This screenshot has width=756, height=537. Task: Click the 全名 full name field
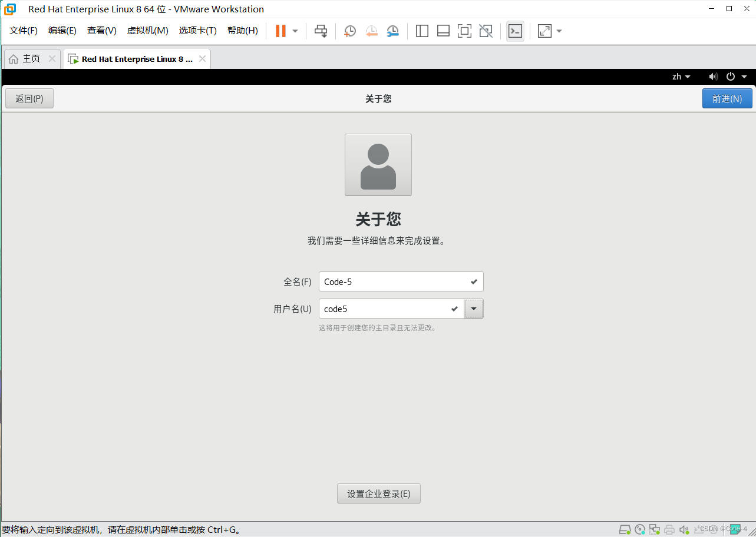401,281
